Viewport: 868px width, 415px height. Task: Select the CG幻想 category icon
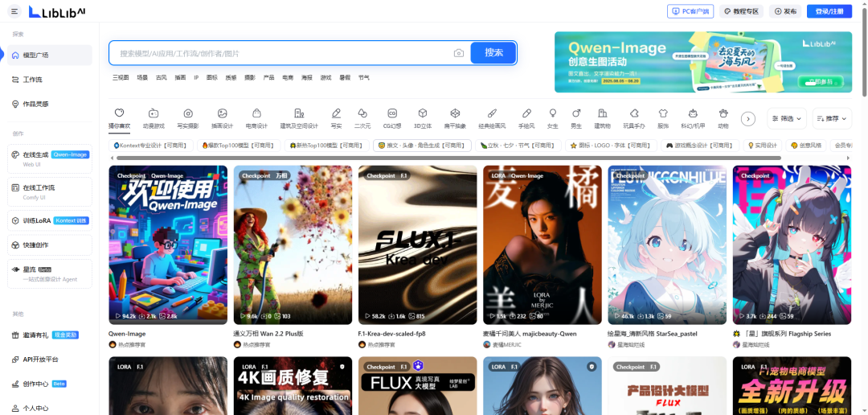click(x=392, y=113)
